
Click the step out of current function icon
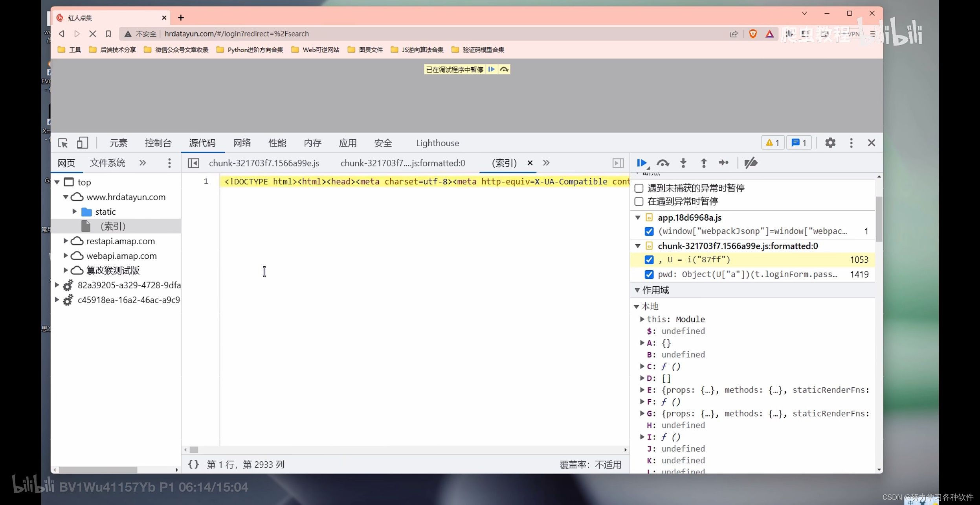click(x=704, y=162)
